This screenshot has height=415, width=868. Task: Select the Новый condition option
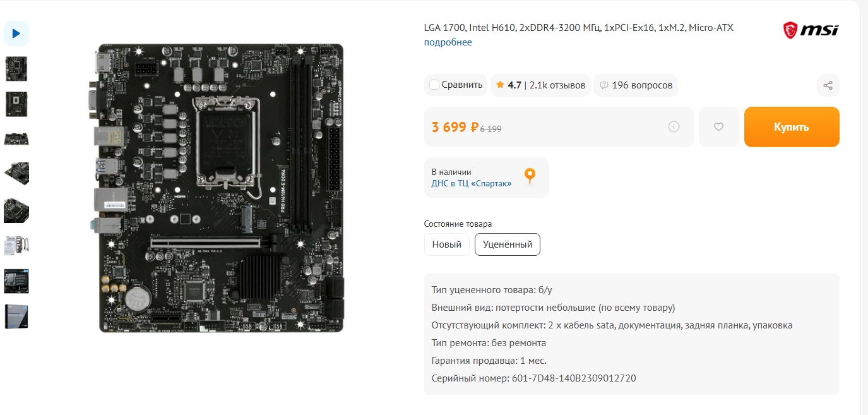(447, 244)
